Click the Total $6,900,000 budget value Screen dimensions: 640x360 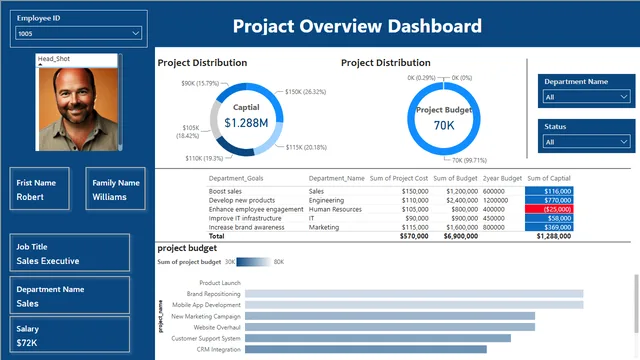[x=461, y=236]
